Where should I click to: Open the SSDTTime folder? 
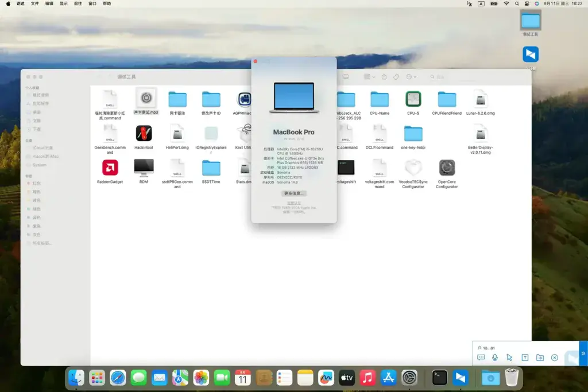[211, 168]
